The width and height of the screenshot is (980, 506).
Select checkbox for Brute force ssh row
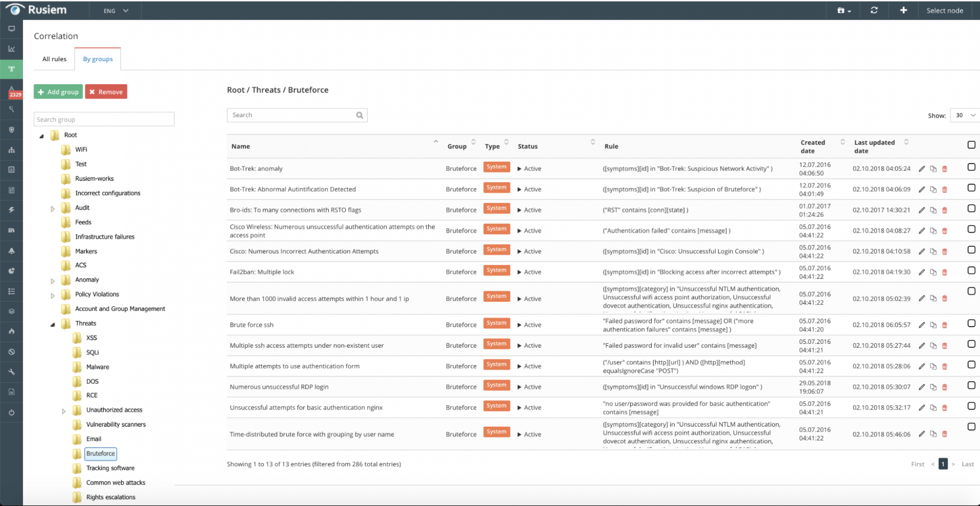click(x=971, y=323)
